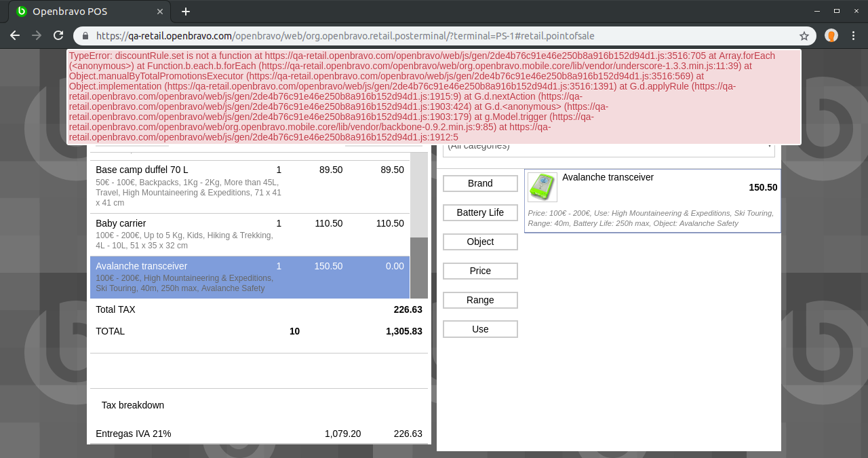This screenshot has width=868, height=458.
Task: Click the Avalanche transceiver product thumbnail
Action: [x=542, y=187]
